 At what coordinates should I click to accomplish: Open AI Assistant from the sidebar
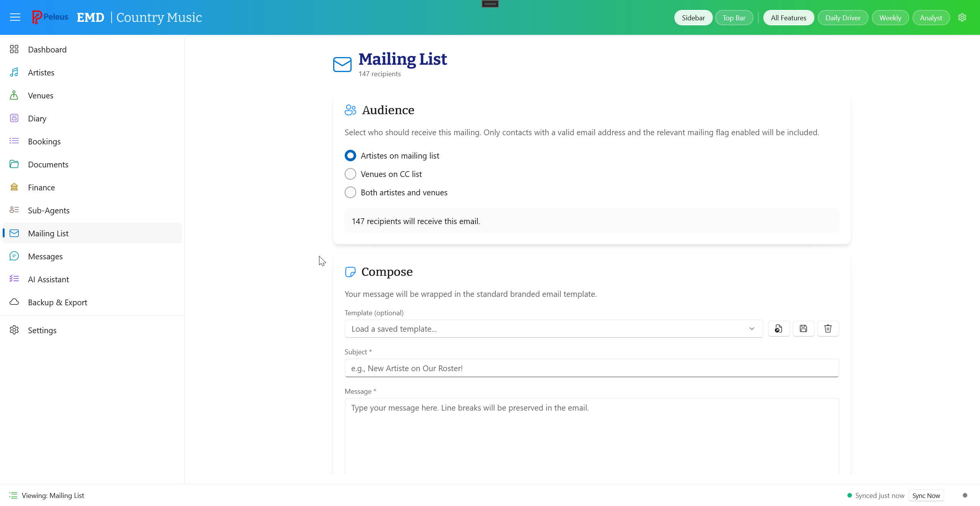click(x=48, y=279)
